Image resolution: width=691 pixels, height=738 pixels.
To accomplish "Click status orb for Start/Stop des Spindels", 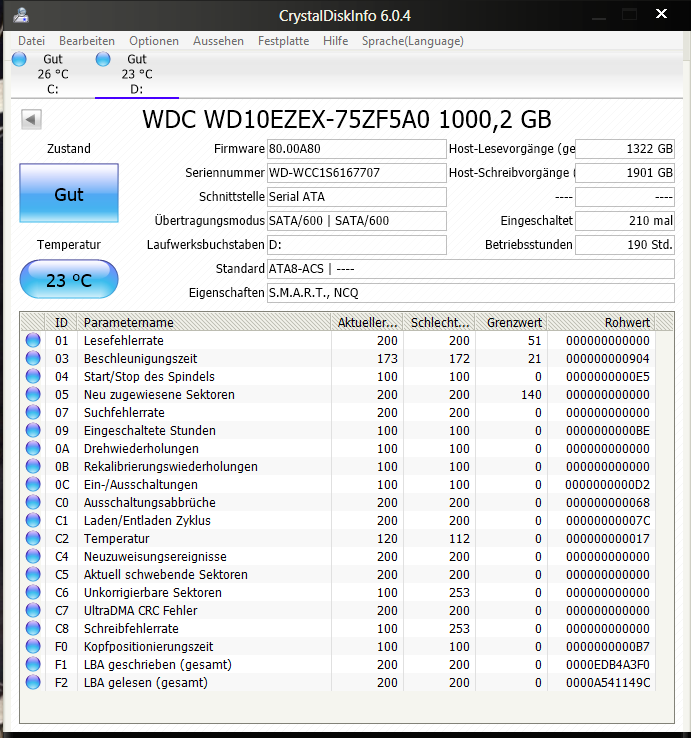I will coord(33,376).
